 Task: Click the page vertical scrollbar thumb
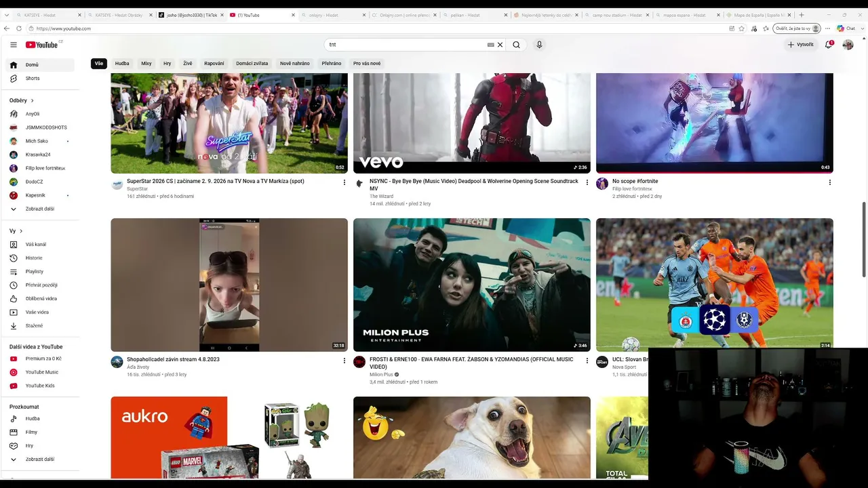click(864, 239)
